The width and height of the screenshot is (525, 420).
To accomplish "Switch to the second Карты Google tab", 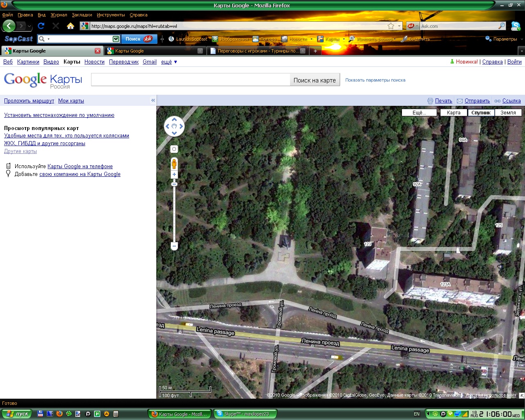I will pyautogui.click(x=154, y=51).
